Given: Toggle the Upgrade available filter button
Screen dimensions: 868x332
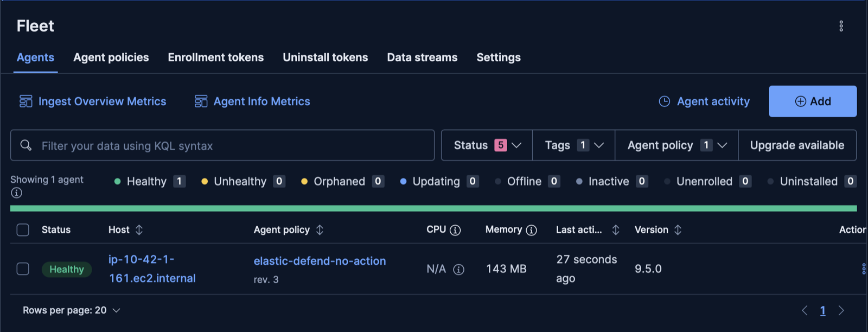Looking at the screenshot, I should (x=797, y=145).
